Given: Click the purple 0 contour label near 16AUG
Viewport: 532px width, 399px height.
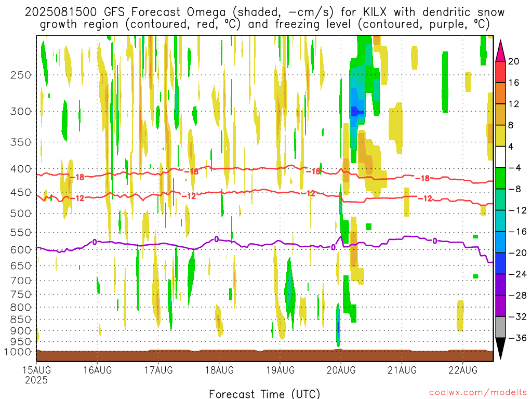Looking at the screenshot, I should pyautogui.click(x=95, y=242).
